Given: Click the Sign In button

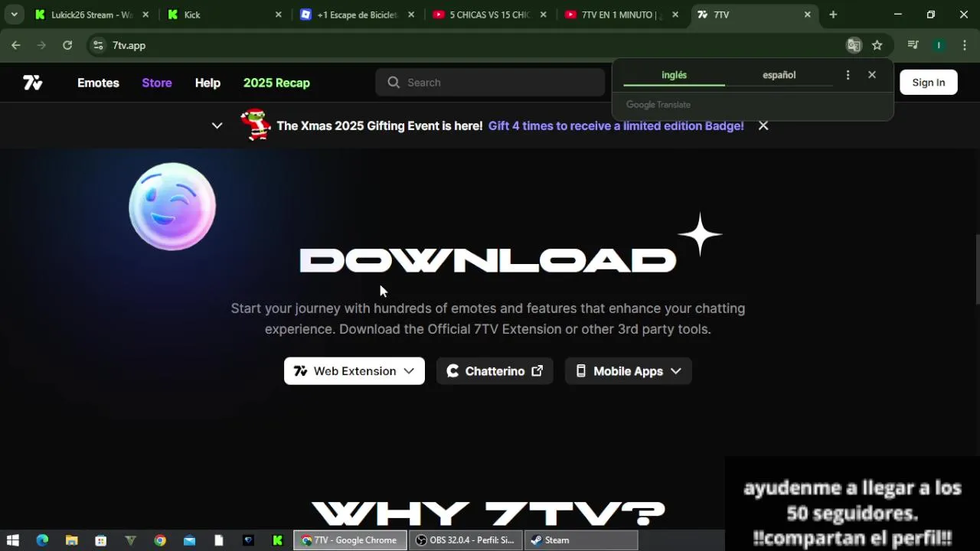Looking at the screenshot, I should (x=929, y=83).
